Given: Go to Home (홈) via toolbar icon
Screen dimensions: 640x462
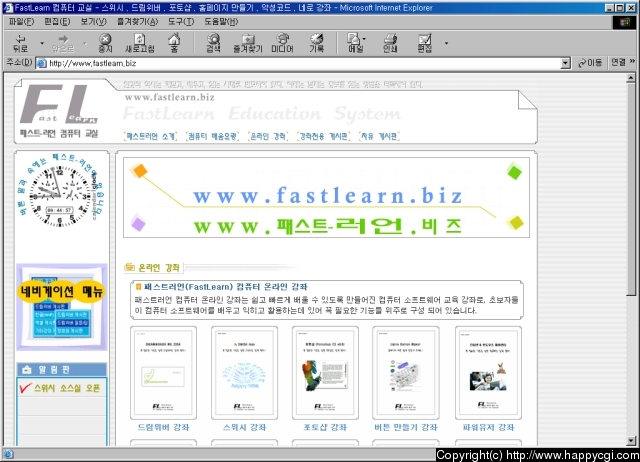Looking at the screenshot, I should (174, 43).
